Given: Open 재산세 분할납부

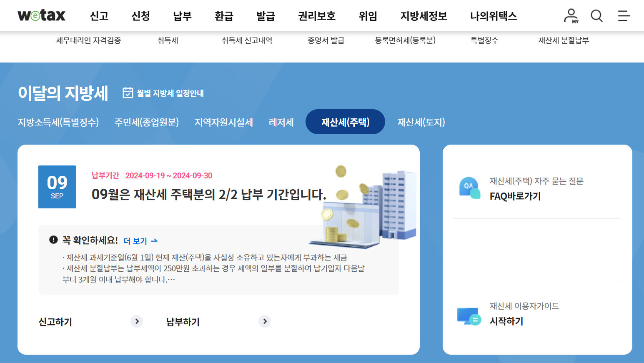Looking at the screenshot, I should [564, 40].
